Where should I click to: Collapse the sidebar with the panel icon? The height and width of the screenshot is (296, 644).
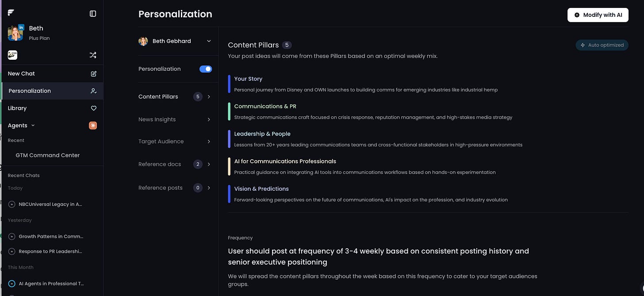pos(93,14)
